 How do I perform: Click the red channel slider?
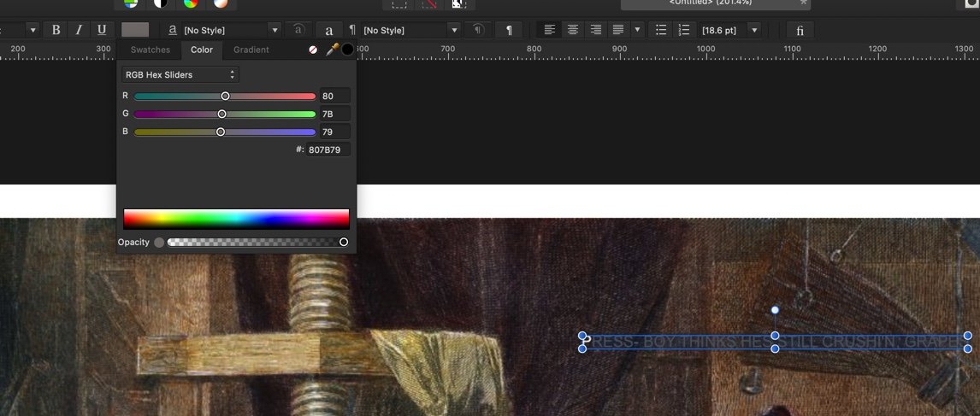click(x=225, y=97)
